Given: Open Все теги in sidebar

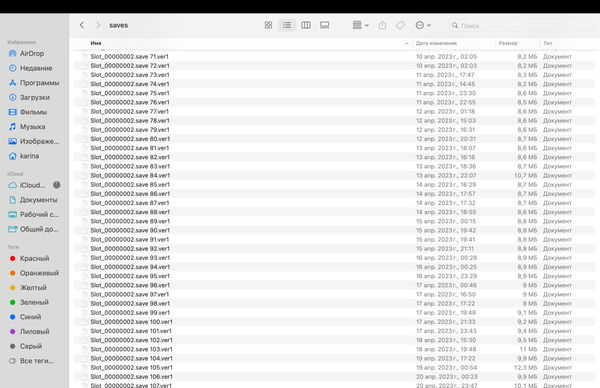Looking at the screenshot, I should click(x=37, y=361).
